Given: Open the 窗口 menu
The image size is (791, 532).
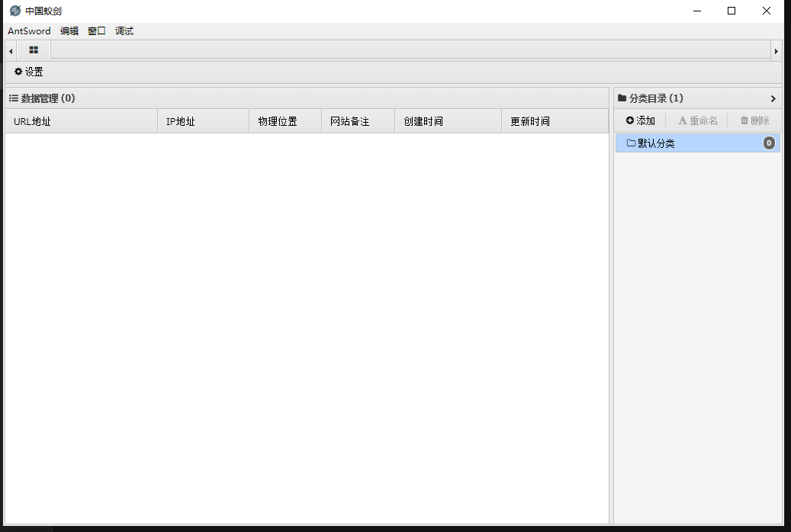Looking at the screenshot, I should click(96, 30).
